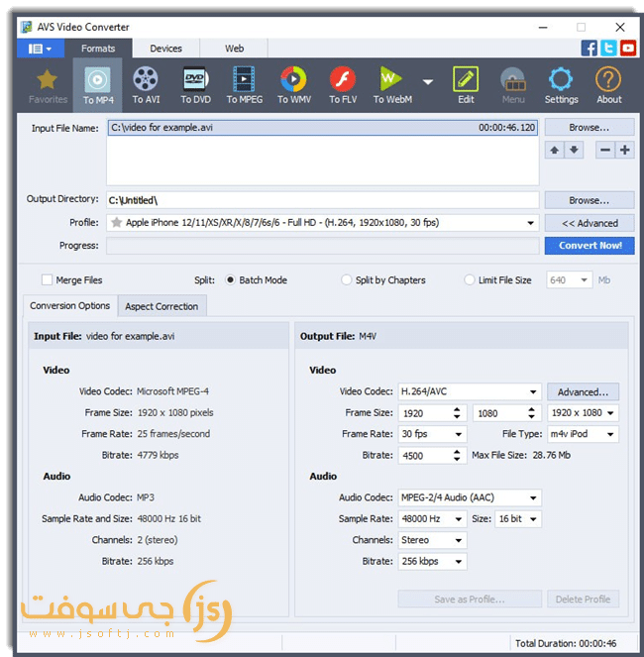Click the profile favorite star icon
This screenshot has width=644, height=657.
[117, 223]
